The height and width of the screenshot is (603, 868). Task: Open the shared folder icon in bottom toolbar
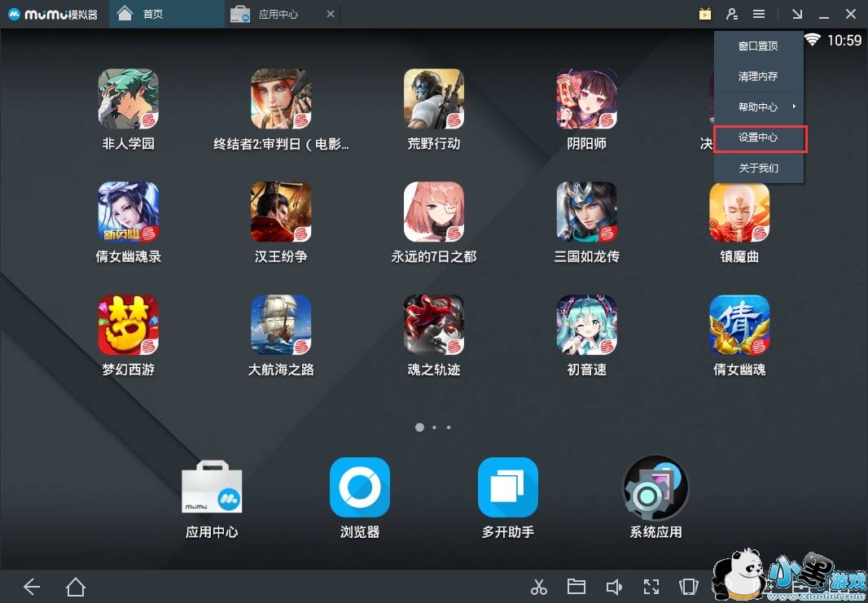click(x=576, y=587)
